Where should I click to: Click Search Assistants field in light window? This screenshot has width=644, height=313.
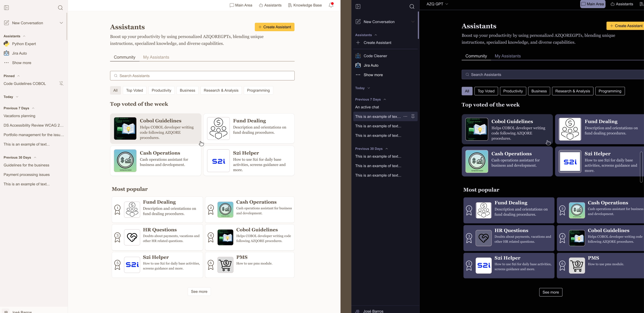(x=202, y=76)
